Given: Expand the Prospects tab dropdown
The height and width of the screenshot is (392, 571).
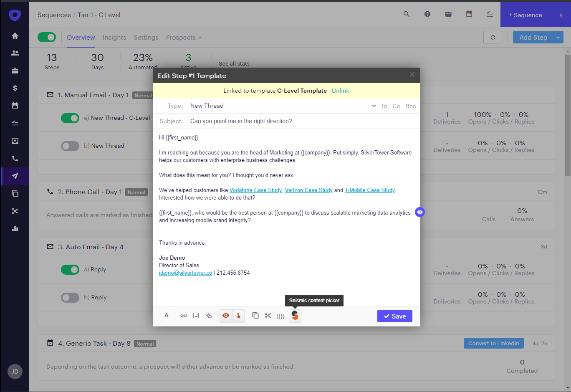Looking at the screenshot, I should (x=184, y=38).
